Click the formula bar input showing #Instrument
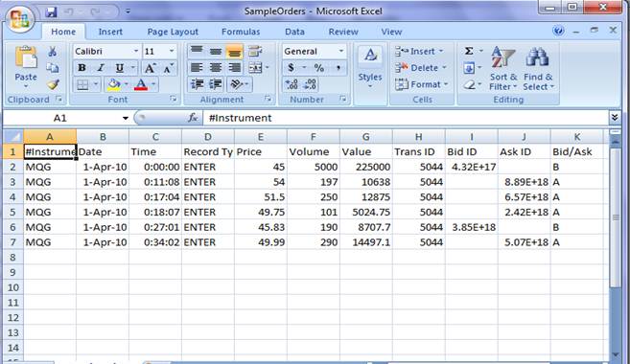 406,118
